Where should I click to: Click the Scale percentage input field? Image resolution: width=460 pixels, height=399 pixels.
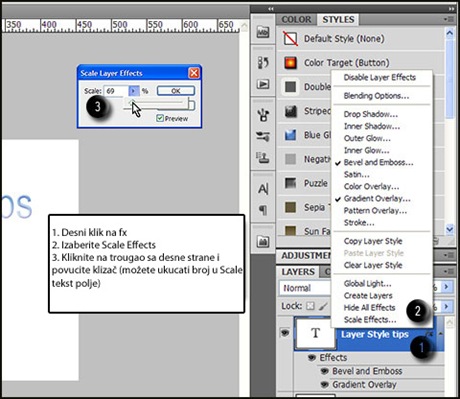[x=117, y=91]
